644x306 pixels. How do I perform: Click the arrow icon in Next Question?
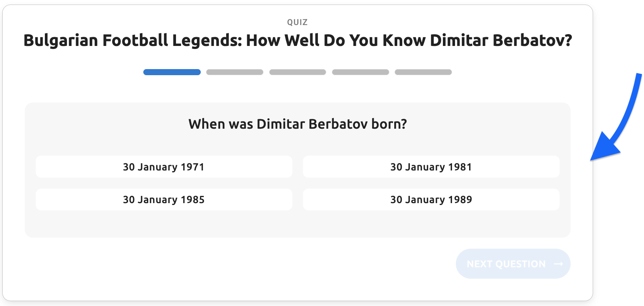(558, 264)
